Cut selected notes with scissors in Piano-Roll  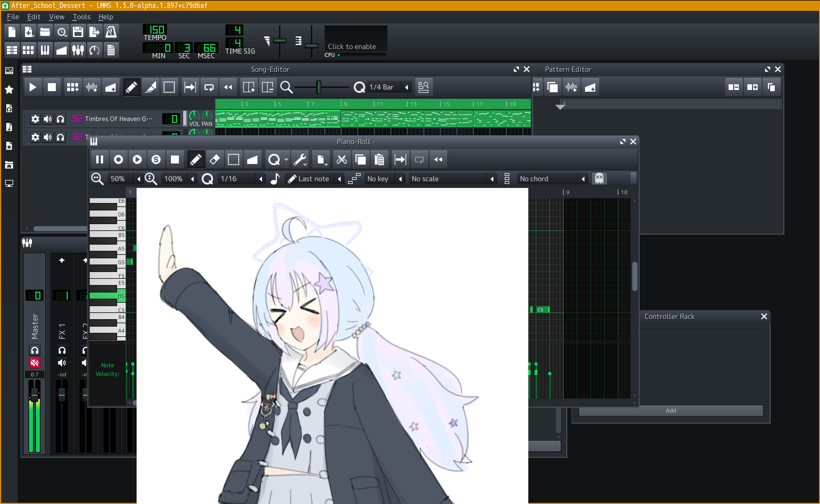click(x=342, y=160)
